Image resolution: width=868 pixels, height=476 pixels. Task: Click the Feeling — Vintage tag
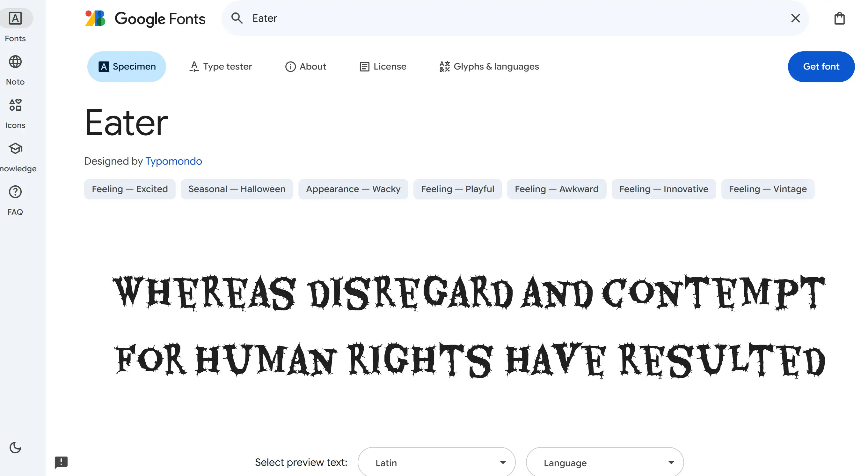click(x=768, y=189)
